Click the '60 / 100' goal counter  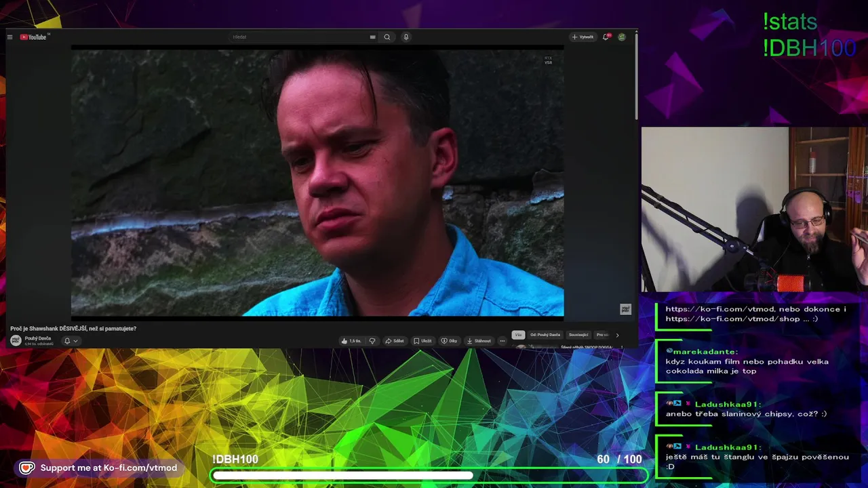click(x=619, y=460)
